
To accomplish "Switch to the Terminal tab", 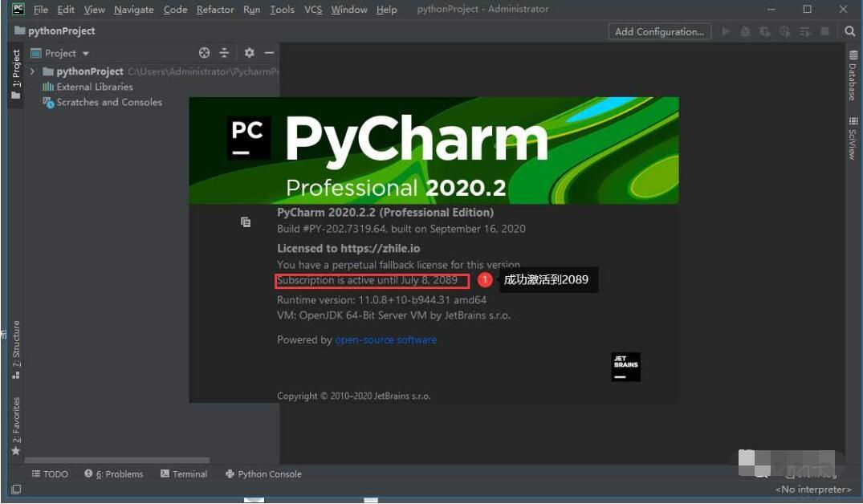I will [184, 474].
